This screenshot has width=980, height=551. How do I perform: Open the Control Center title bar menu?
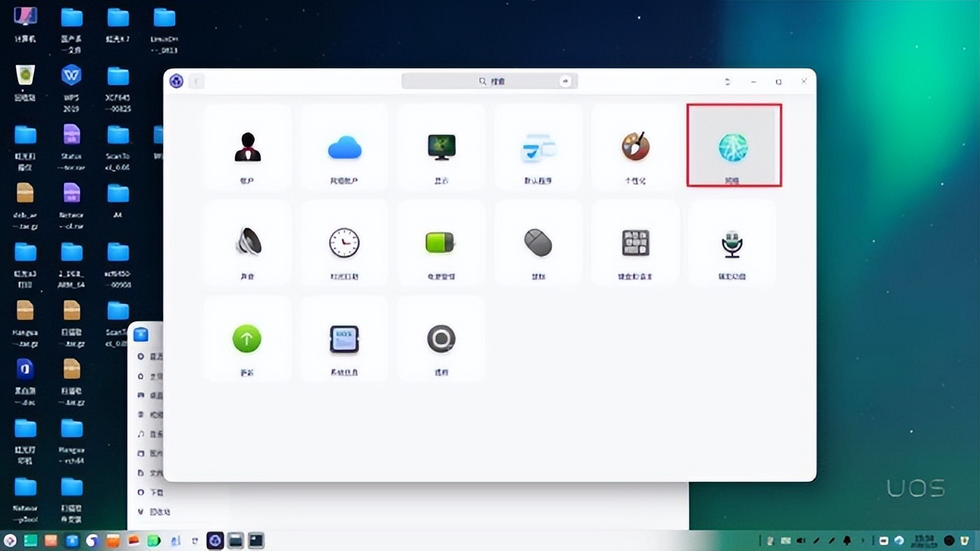click(x=727, y=82)
